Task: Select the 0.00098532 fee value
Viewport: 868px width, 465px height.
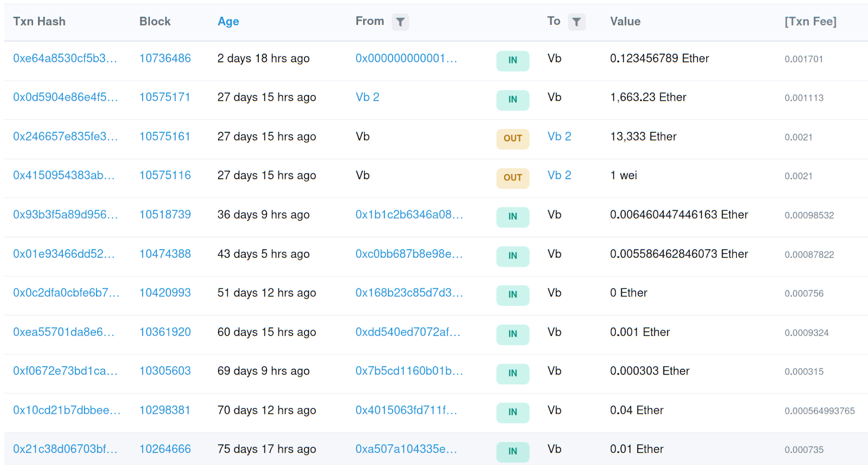Action: [x=809, y=215]
